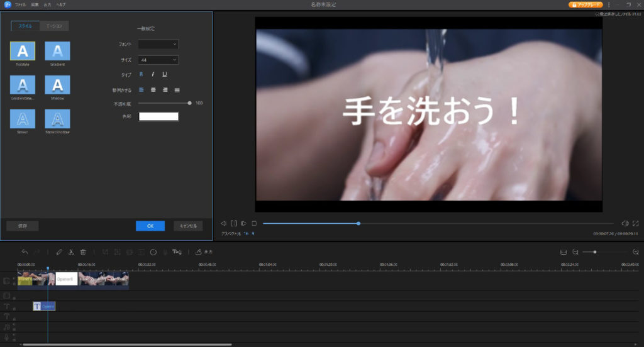Click the blue timeline playhead marker
Viewport: 644px width, 347px height.
tap(48, 268)
